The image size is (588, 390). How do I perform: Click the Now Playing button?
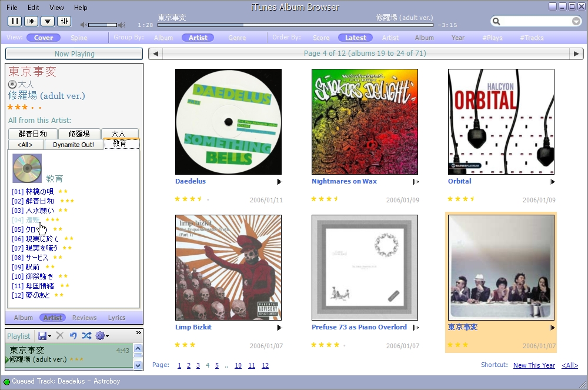[74, 54]
